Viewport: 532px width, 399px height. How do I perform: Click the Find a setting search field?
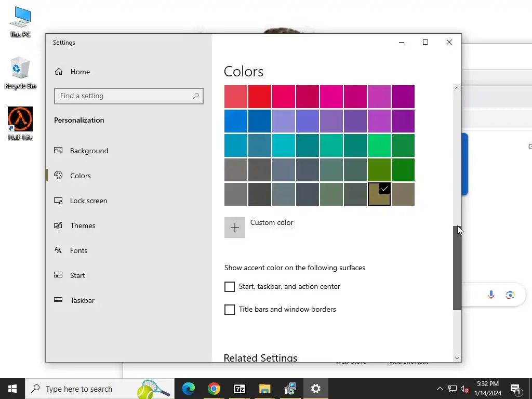[129, 96]
